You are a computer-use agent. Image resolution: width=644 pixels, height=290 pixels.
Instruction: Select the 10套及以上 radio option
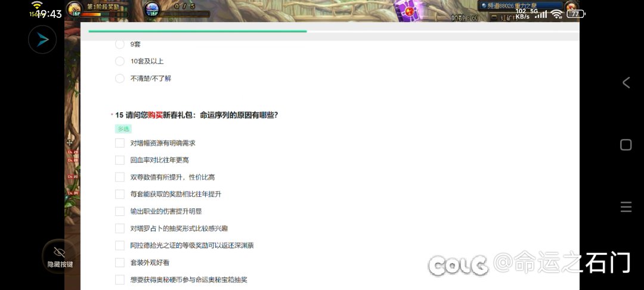pos(119,61)
